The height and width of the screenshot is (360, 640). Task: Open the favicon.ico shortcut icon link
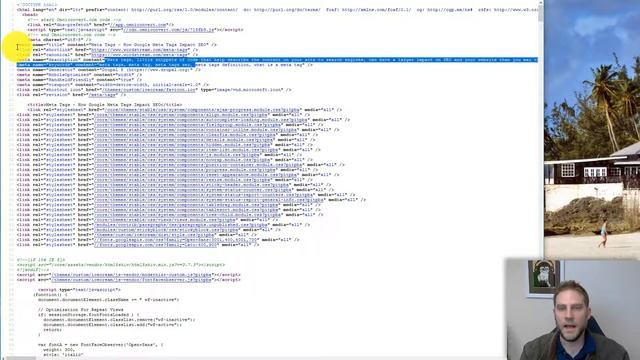pos(149,89)
